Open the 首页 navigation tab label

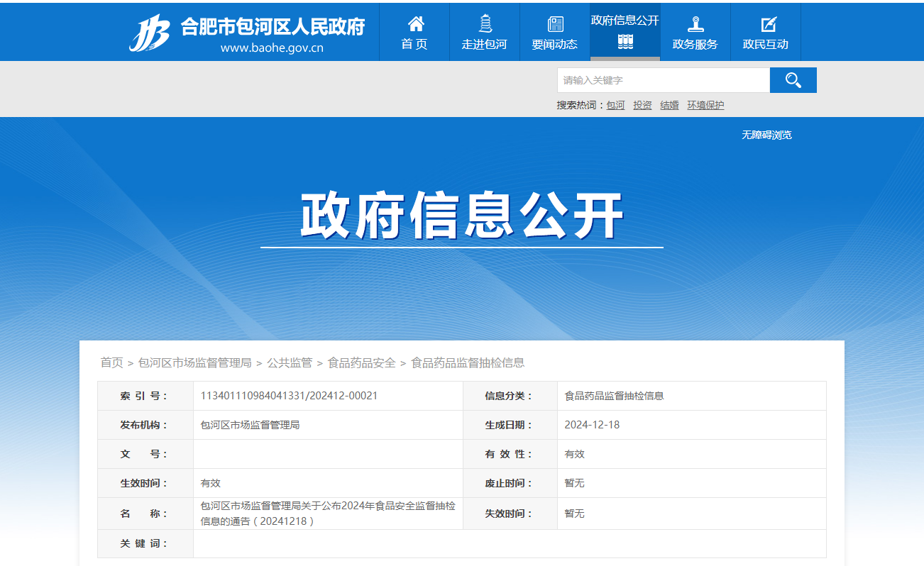(x=414, y=44)
